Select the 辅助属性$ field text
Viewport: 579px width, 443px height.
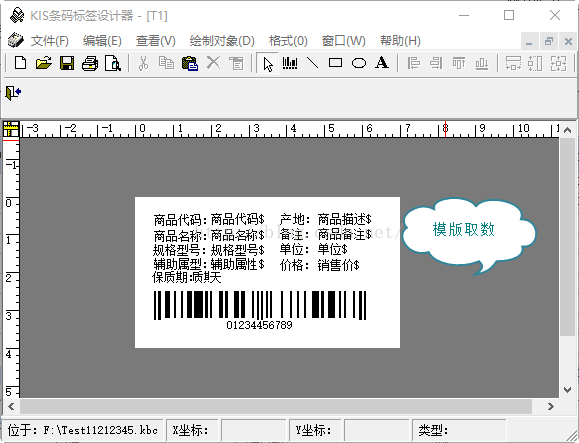click(x=237, y=264)
